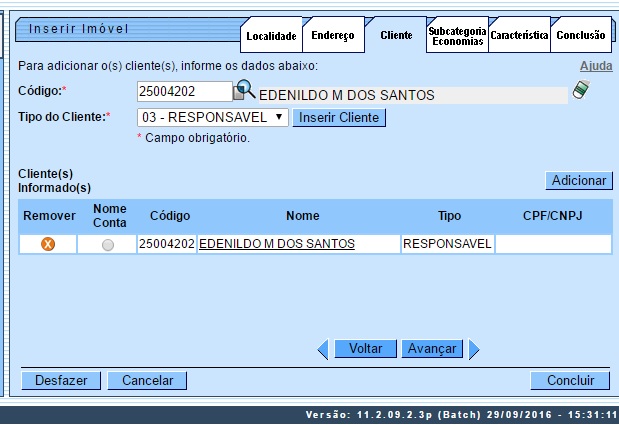Viewport: 619px width, 425px height.
Task: Switch to the Localidade tab
Action: tap(271, 36)
